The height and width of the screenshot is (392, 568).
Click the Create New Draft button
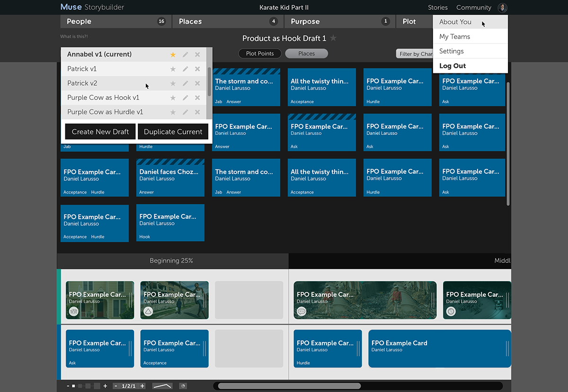click(x=100, y=132)
